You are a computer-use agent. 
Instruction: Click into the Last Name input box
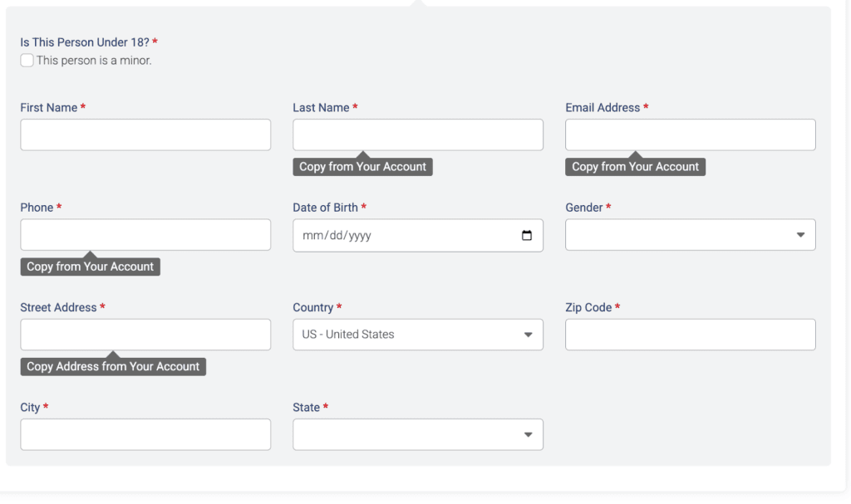click(x=417, y=135)
